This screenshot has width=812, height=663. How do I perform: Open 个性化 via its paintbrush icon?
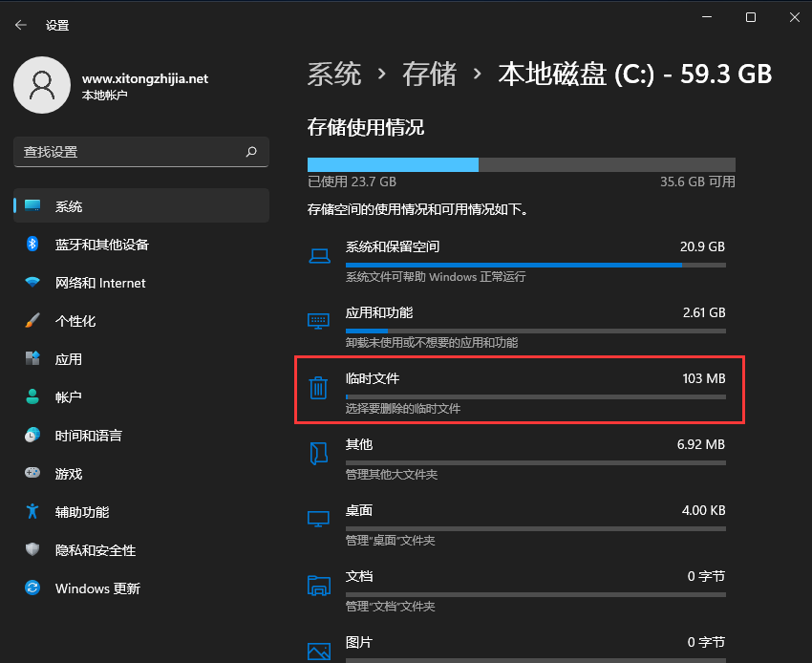pos(32,321)
